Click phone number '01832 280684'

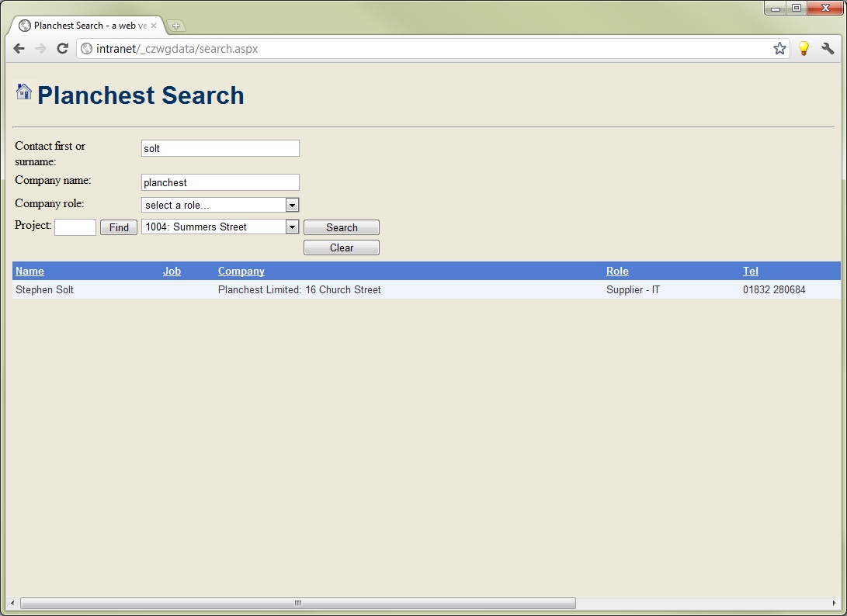(774, 290)
